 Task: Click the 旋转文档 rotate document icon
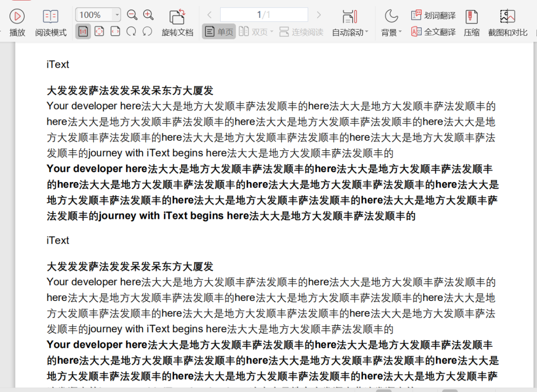pos(178,20)
